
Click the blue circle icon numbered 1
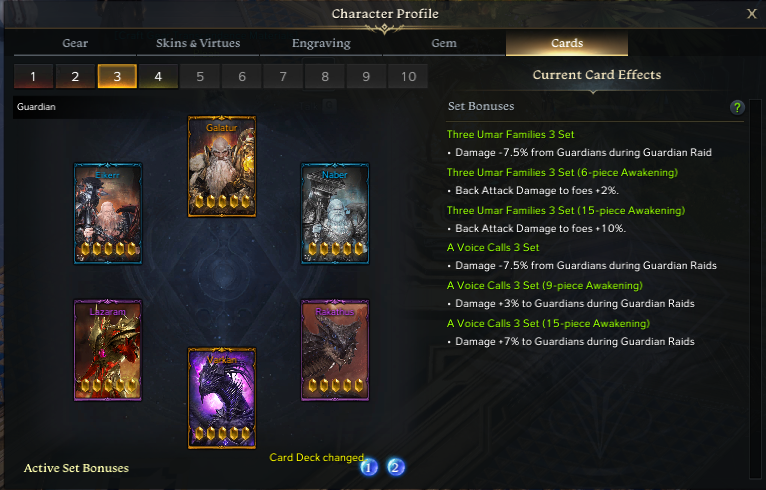point(369,467)
